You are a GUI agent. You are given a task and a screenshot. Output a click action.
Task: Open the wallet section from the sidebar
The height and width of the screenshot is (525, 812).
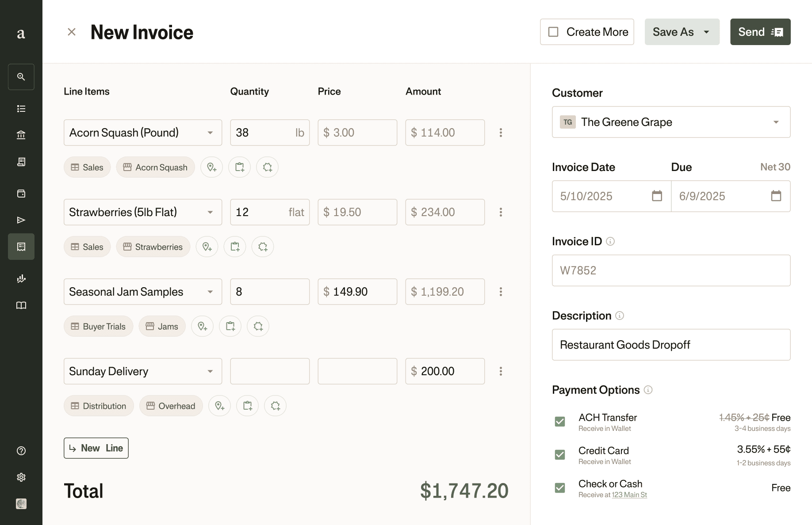pyautogui.click(x=21, y=193)
